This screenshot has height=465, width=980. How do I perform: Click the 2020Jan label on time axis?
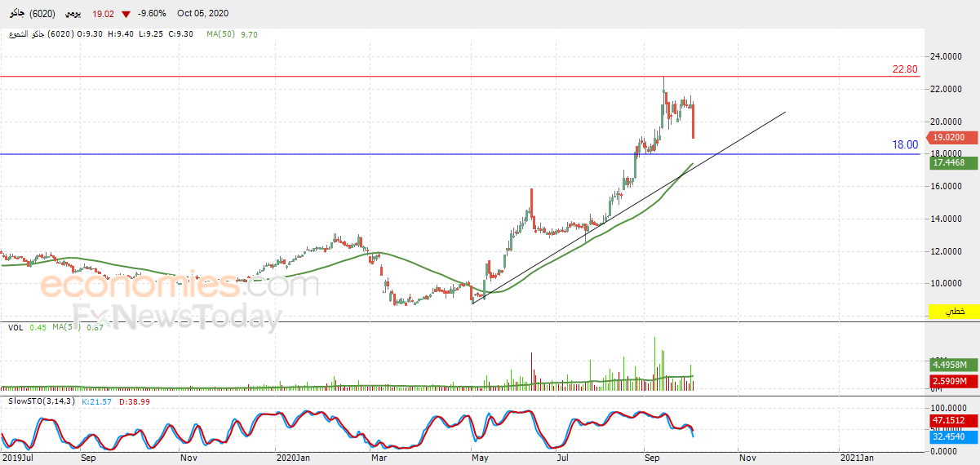(x=293, y=458)
